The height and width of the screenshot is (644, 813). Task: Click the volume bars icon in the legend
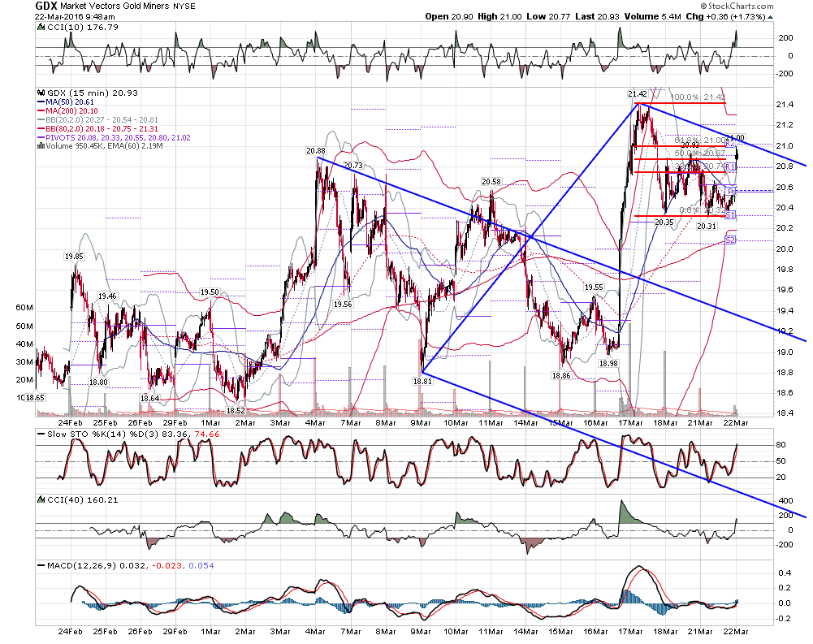coord(41,146)
